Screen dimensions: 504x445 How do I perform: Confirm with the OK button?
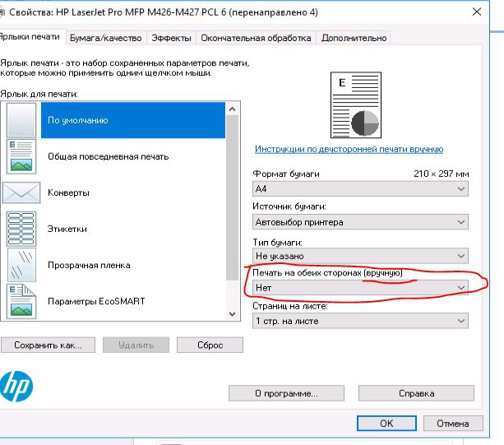pyautogui.click(x=386, y=423)
